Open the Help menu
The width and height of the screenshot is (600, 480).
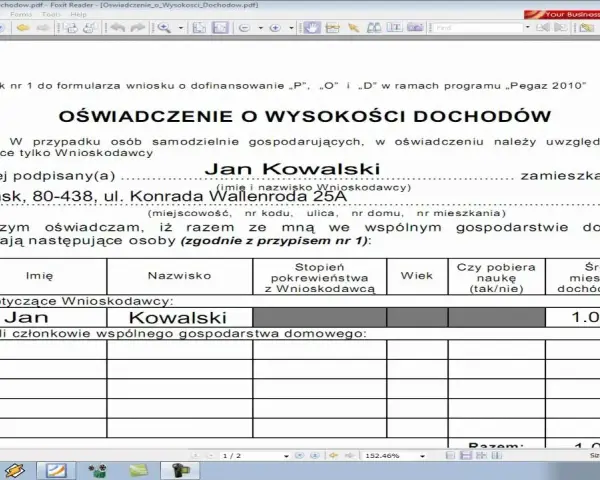pos(78,15)
